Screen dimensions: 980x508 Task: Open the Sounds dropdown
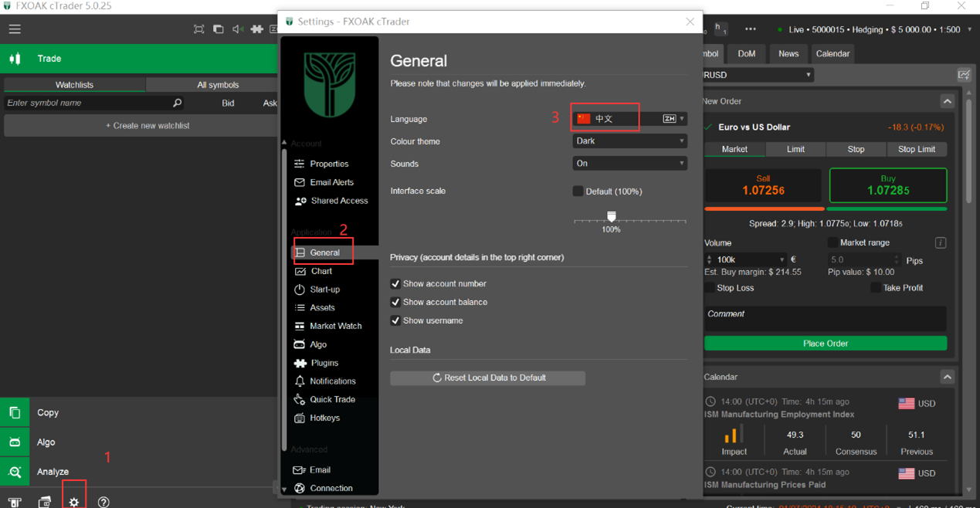[x=629, y=164]
